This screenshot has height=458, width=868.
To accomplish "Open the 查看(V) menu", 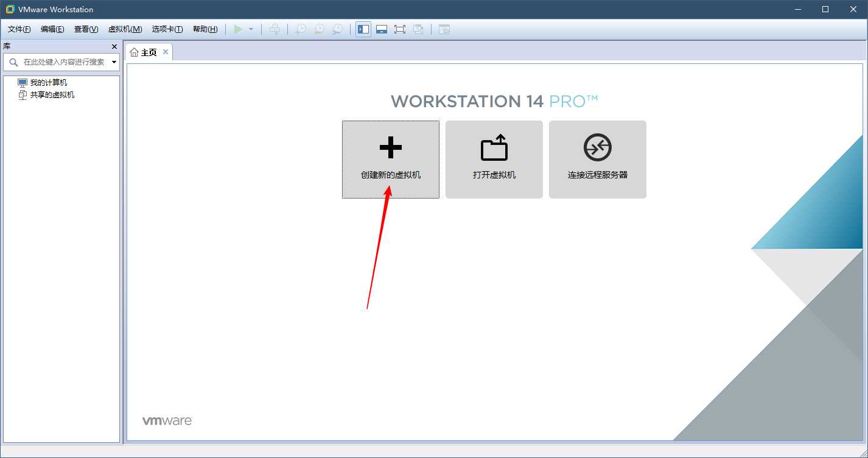I will [x=86, y=29].
